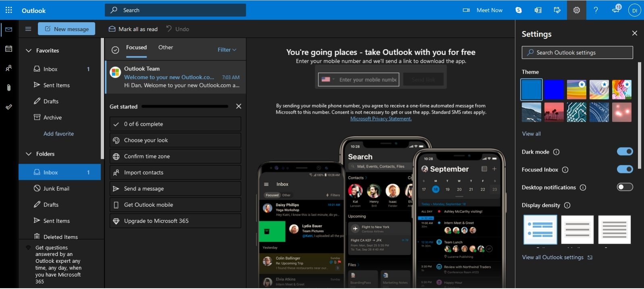Enable Desktop notifications switch

(x=625, y=187)
